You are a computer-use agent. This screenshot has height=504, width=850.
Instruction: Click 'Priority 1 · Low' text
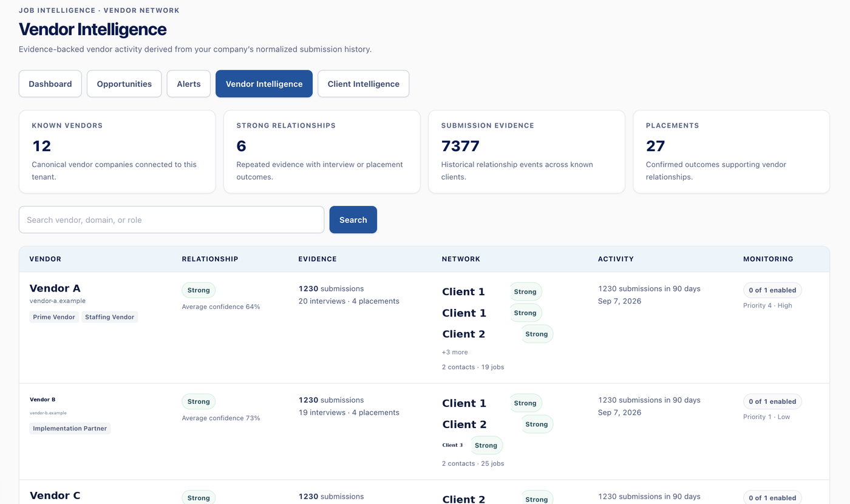(x=767, y=417)
